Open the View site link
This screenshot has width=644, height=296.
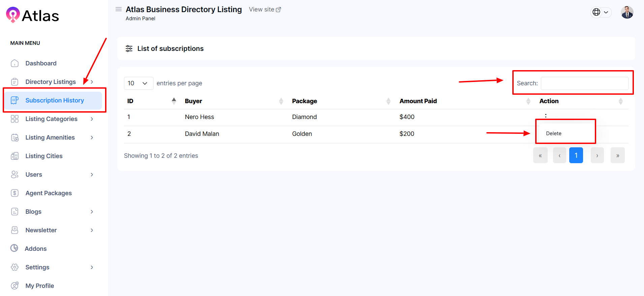[265, 9]
